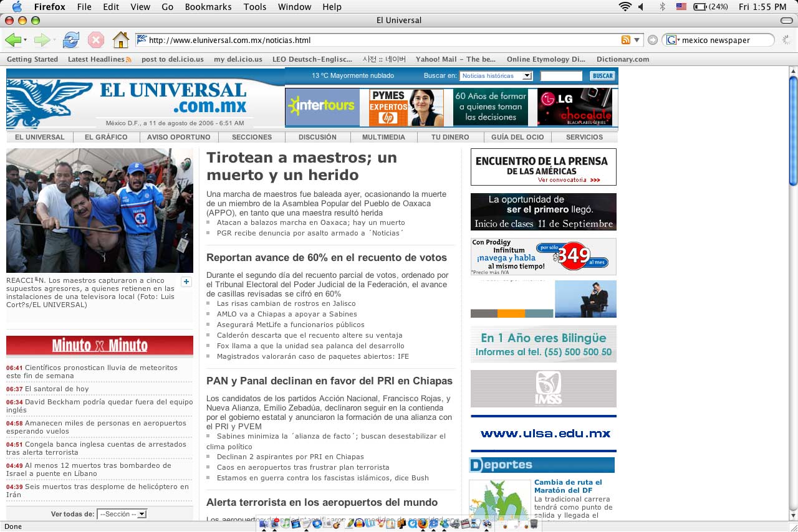Open the Bookmarks menu
Image resolution: width=798 pixels, height=532 pixels.
[208, 7]
